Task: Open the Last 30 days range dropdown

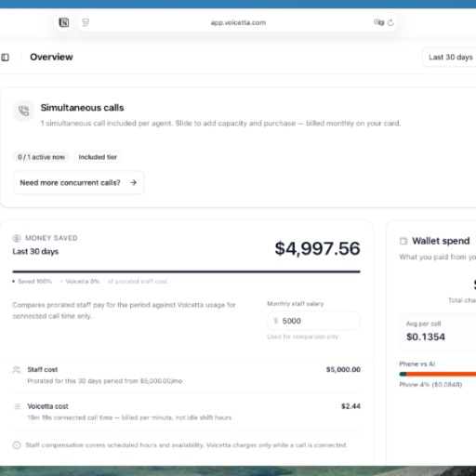Action: coord(450,57)
